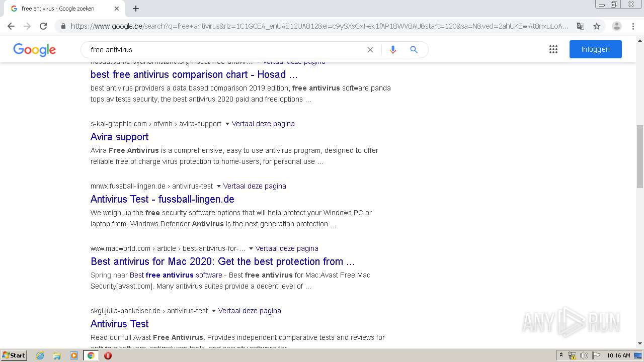The width and height of the screenshot is (644, 362).
Task: Open a new tab with plus icon
Action: pyautogui.click(x=136, y=9)
